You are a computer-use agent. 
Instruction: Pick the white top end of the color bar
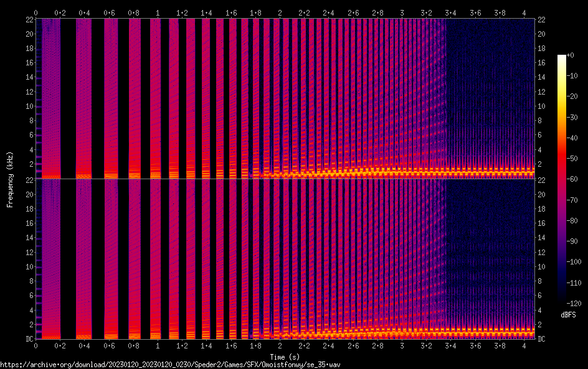point(562,57)
